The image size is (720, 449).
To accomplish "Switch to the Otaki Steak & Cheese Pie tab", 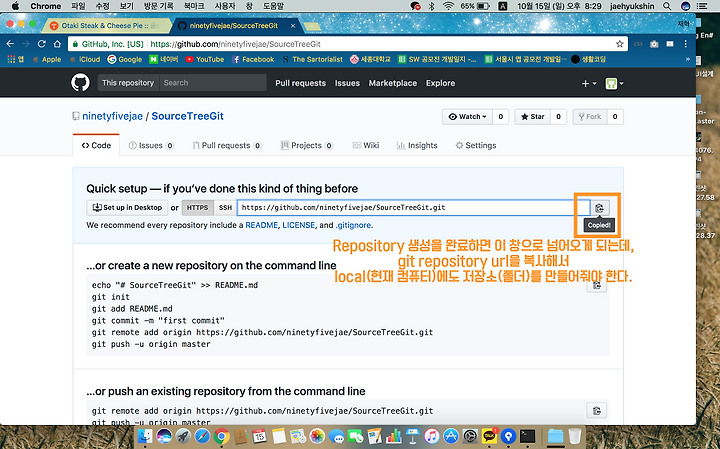I will pyautogui.click(x=105, y=26).
